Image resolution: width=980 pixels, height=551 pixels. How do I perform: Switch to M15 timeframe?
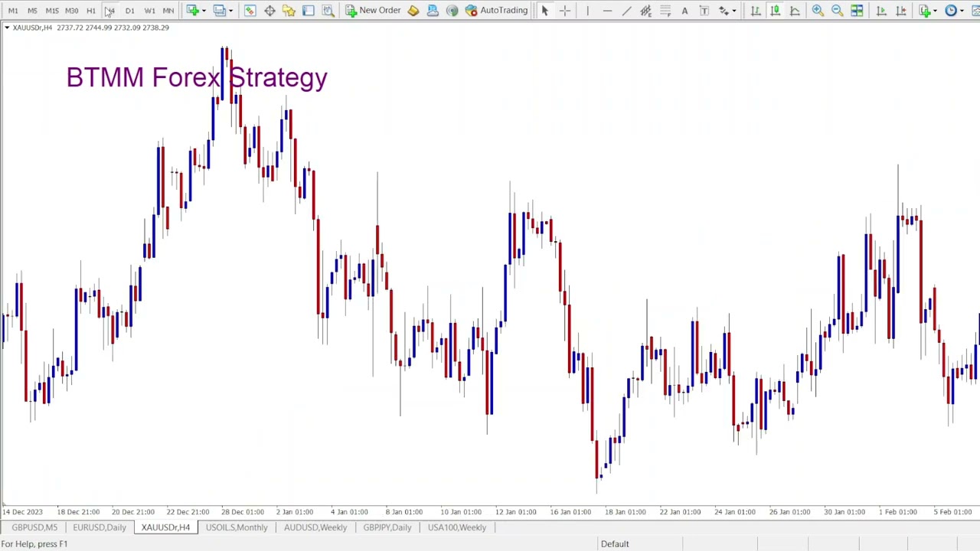52,11
